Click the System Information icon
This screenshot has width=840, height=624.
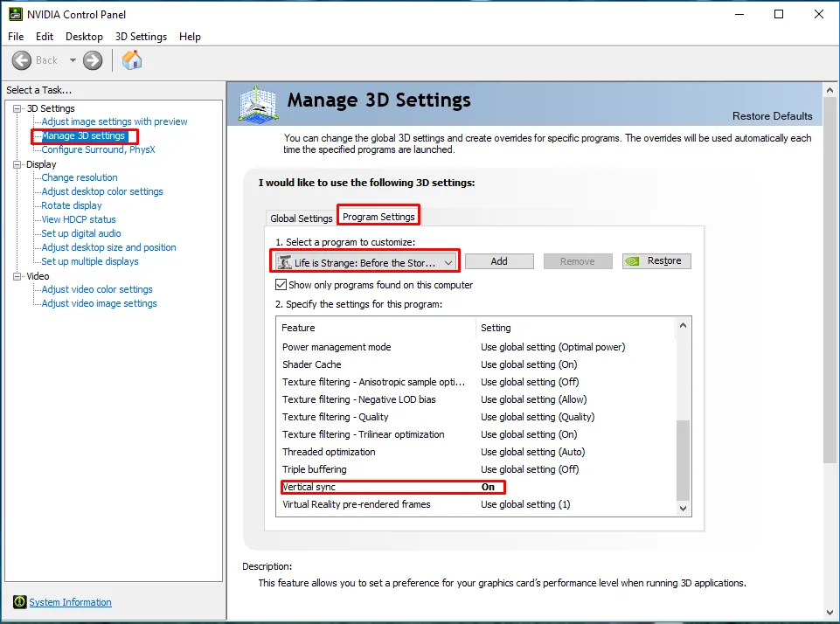tap(20, 602)
